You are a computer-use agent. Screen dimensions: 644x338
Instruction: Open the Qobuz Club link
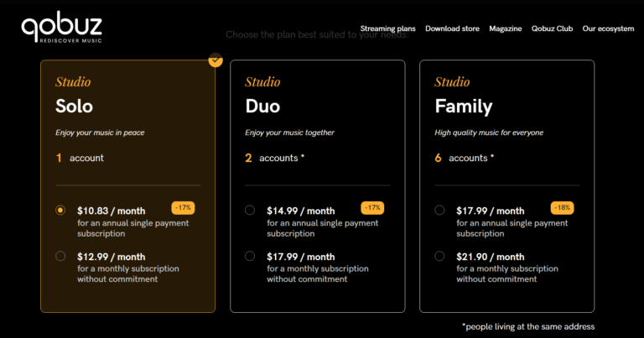point(552,29)
